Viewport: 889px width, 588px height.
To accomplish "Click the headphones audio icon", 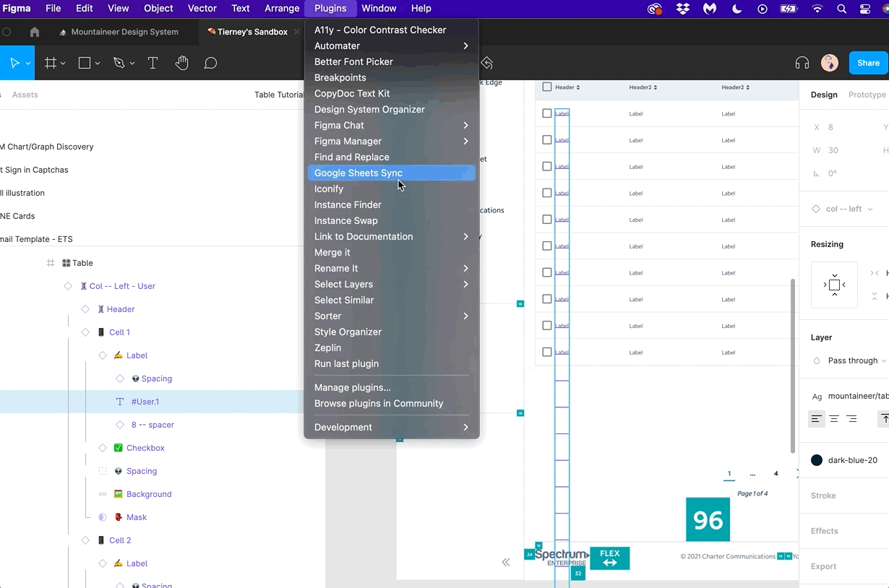I will point(802,63).
